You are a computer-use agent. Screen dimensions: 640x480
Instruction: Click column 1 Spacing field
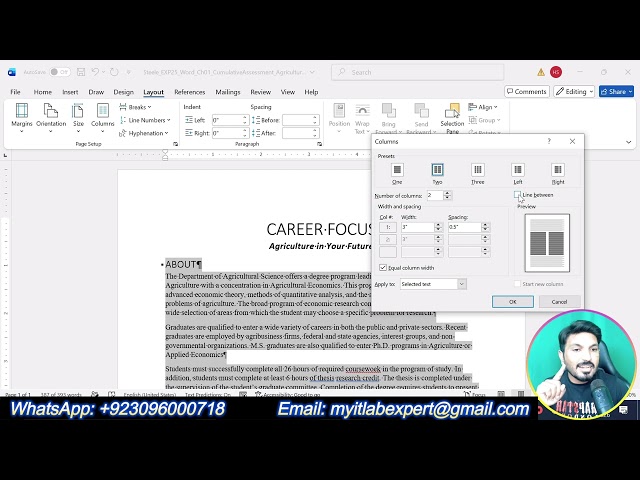tap(464, 227)
